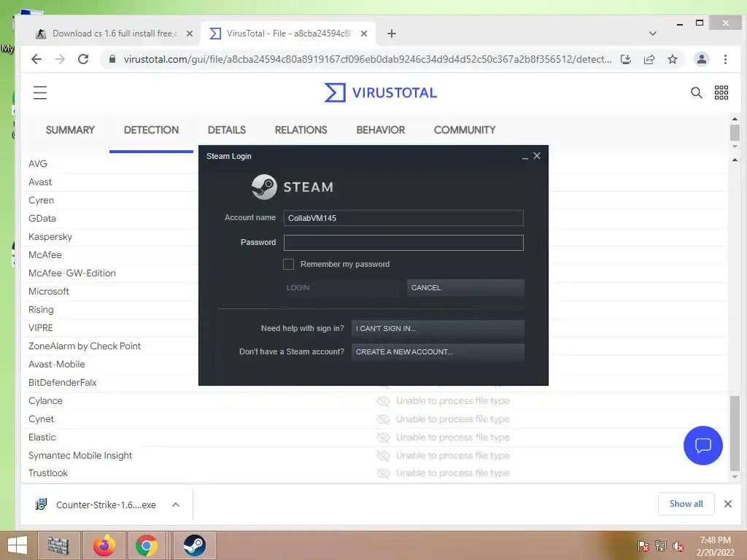Switch to Chrome in the taskbar
This screenshot has width=747, height=560.
click(147, 545)
